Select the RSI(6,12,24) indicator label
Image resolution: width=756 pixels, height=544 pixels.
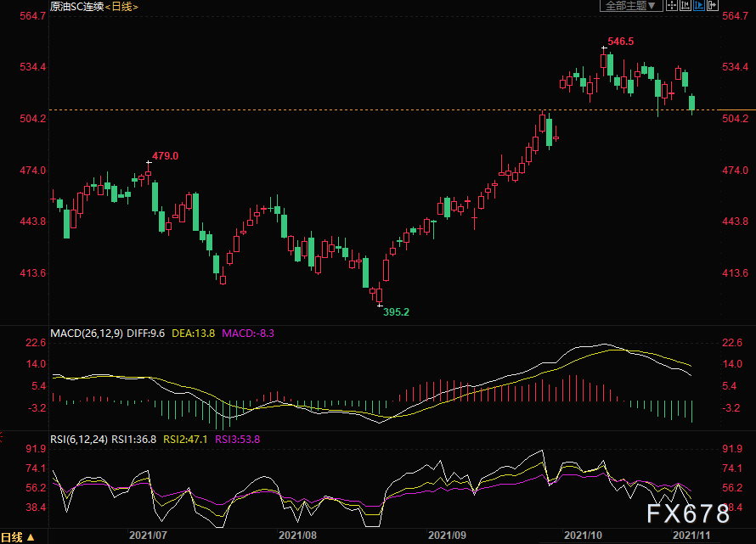coord(79,439)
